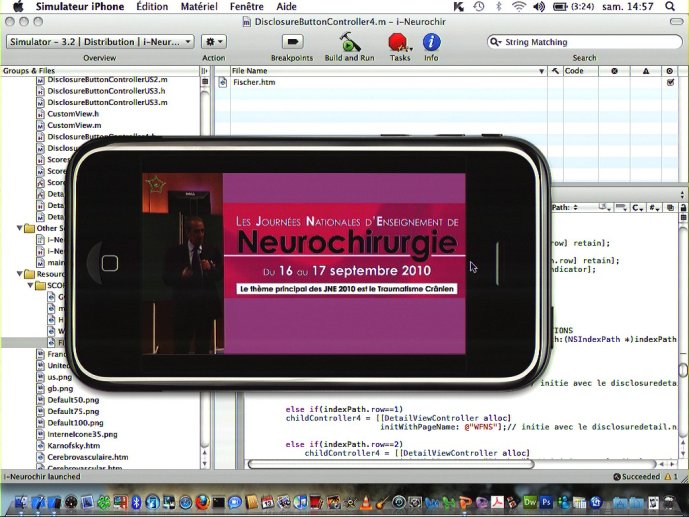Open the search magnifier options dropdown

pos(495,42)
